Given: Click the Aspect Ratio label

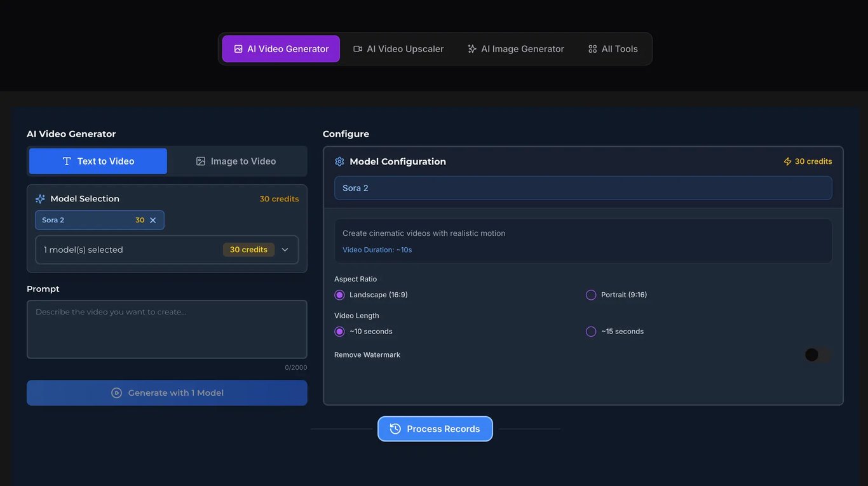Looking at the screenshot, I should pyautogui.click(x=356, y=279).
